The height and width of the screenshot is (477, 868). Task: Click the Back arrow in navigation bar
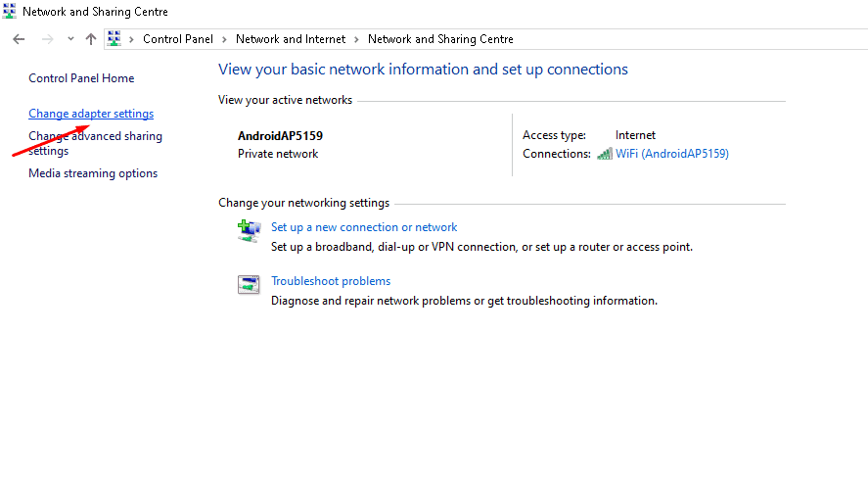(x=19, y=39)
